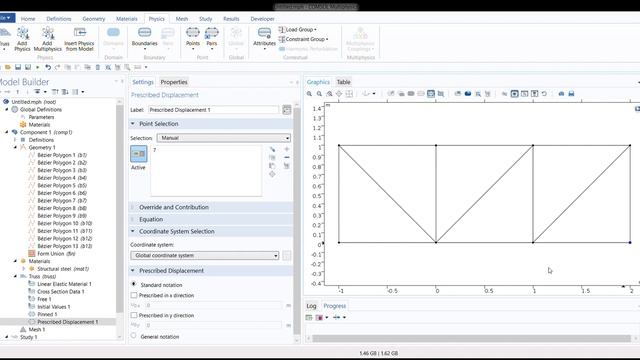The height and width of the screenshot is (360, 640).
Task: Select the Standard notation radio button
Action: pyautogui.click(x=134, y=284)
